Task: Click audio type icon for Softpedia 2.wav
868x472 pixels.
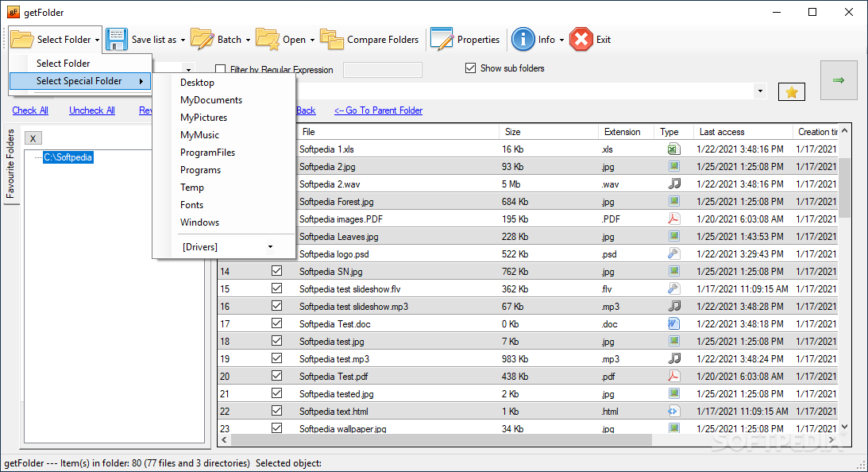Action: (674, 184)
